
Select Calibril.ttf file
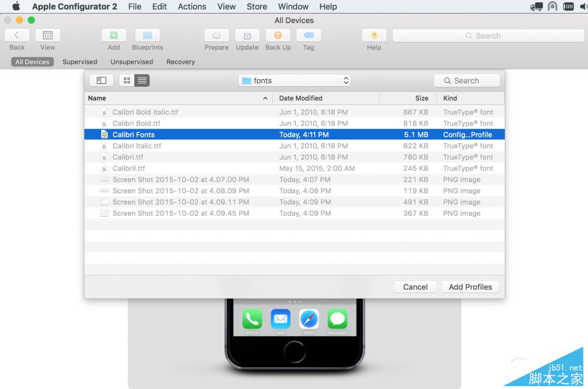[x=295, y=168]
